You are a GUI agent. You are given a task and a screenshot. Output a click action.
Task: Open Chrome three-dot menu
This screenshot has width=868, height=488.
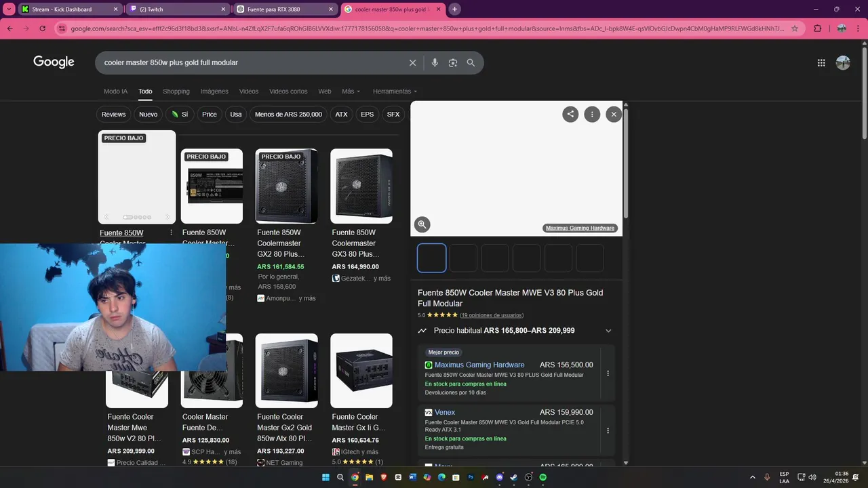tap(858, 28)
